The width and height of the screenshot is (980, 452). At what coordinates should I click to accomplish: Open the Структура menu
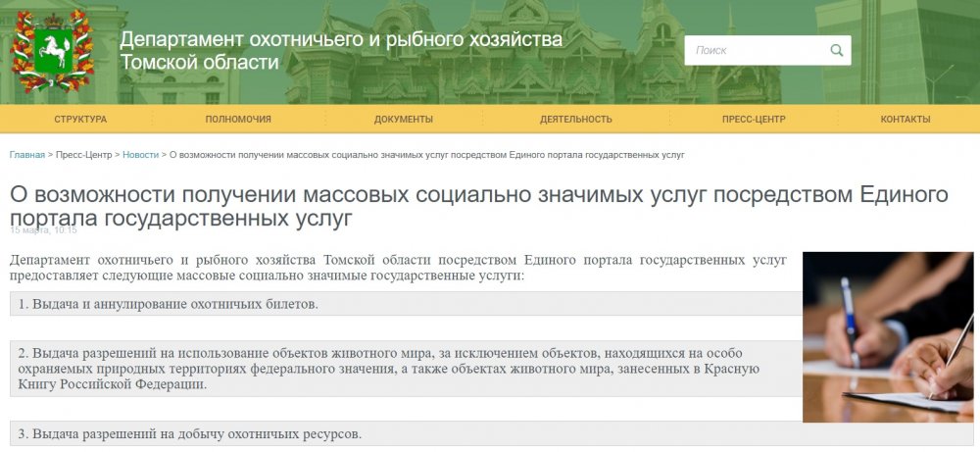click(80, 120)
